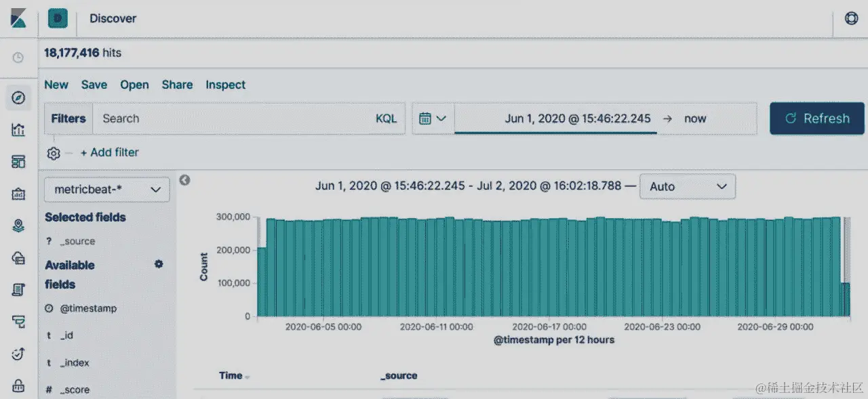Open Visualize chart icon in sidebar
Screen dimensions: 868x399
pyautogui.click(x=18, y=130)
